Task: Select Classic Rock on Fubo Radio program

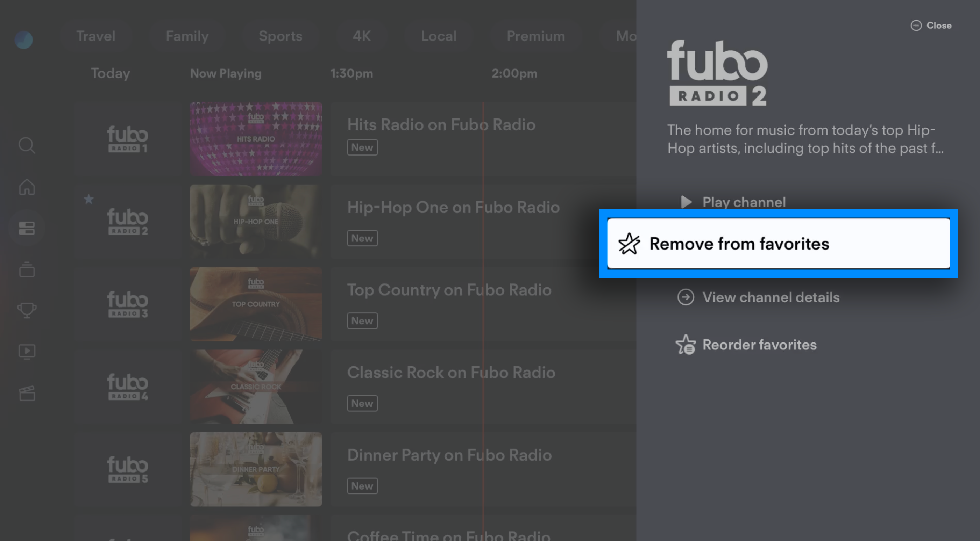Action: pos(483,387)
